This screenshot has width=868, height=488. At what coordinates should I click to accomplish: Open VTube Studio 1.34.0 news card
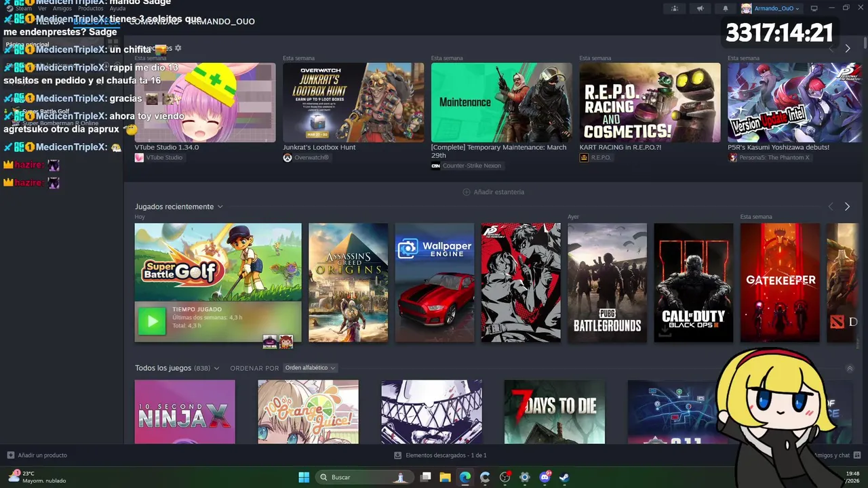point(205,102)
